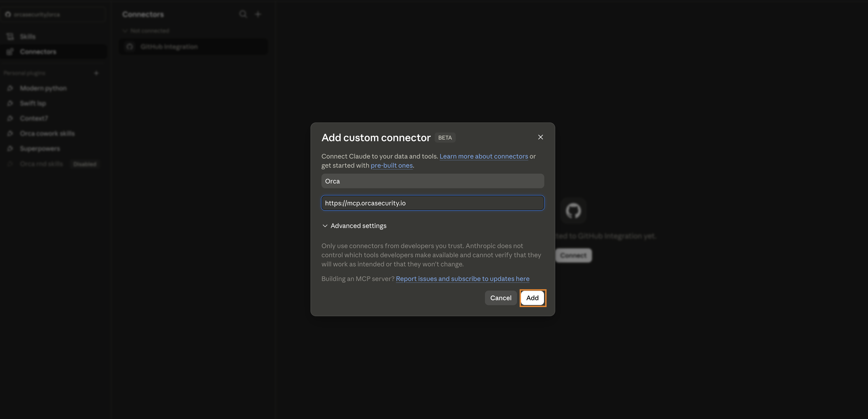868x419 pixels.
Task: Follow the pre-built ones link
Action: click(x=392, y=165)
